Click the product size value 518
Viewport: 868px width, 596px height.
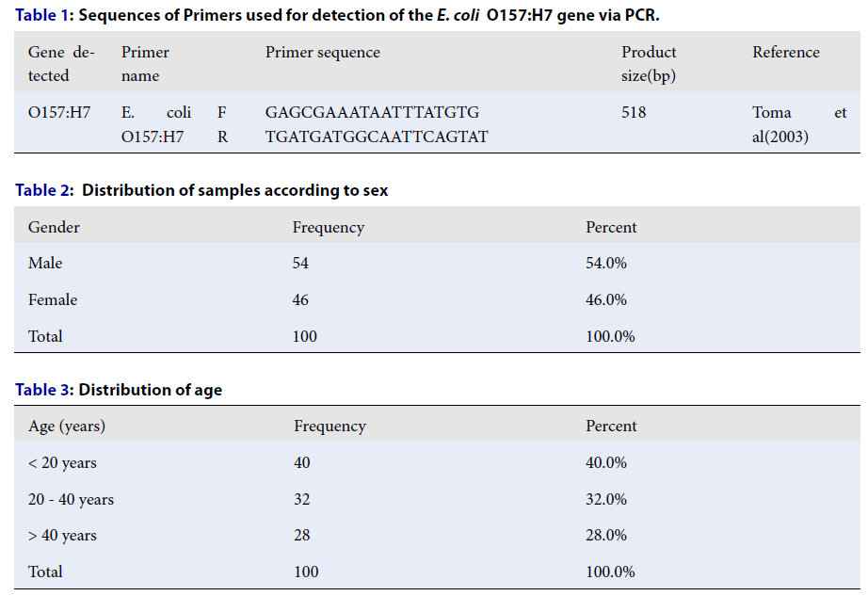coord(634,113)
